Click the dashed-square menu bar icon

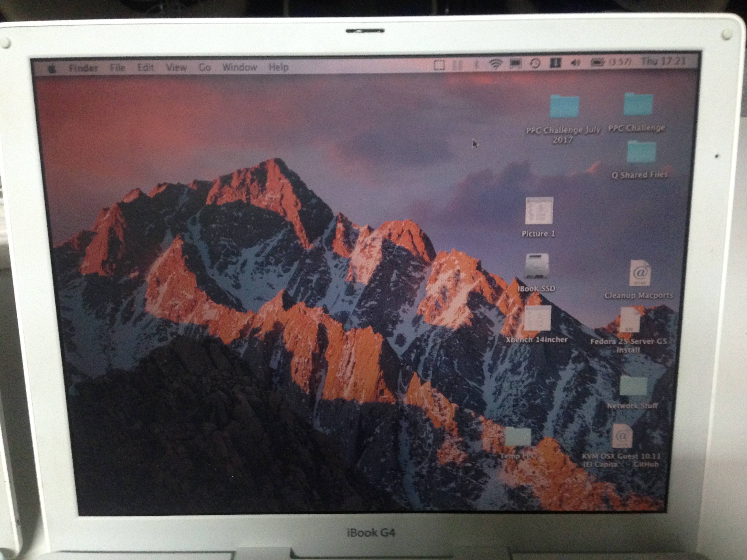[x=439, y=65]
